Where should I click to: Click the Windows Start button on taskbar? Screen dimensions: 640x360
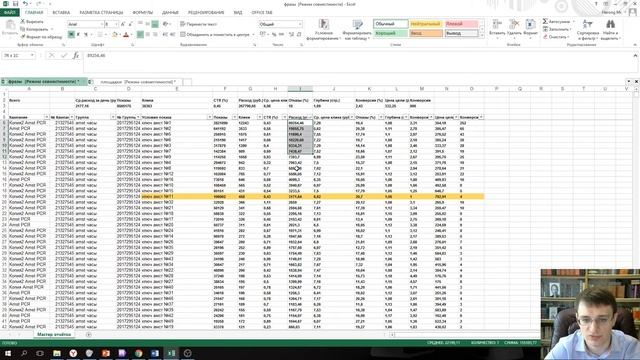pos(8,353)
